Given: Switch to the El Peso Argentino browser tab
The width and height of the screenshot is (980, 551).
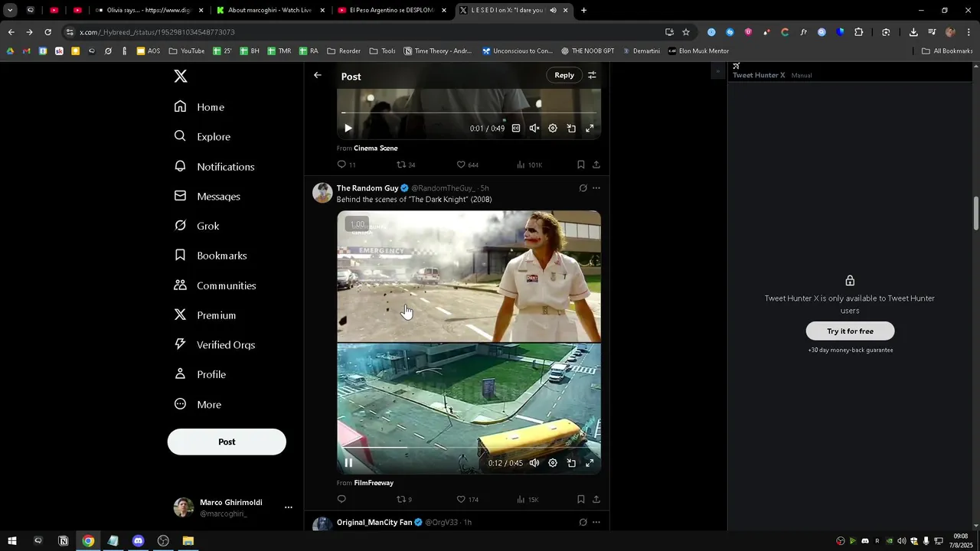Looking at the screenshot, I should 392,11.
